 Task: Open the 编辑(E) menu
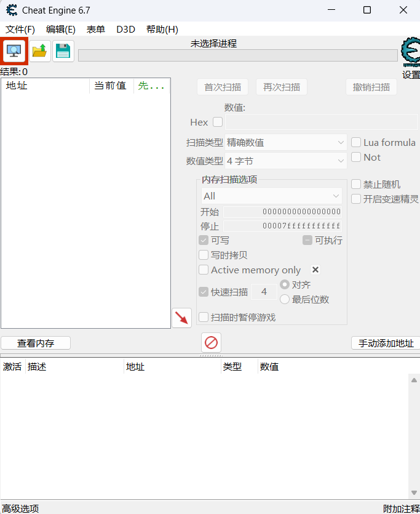click(x=61, y=30)
